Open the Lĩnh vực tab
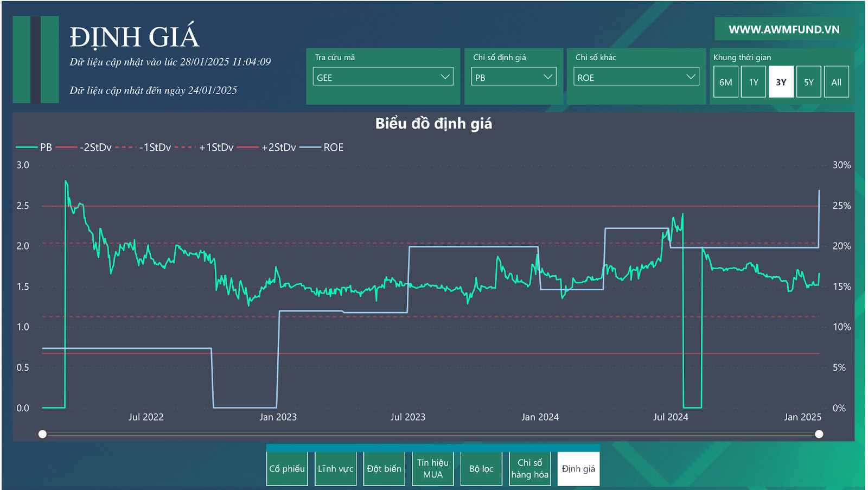The image size is (868, 490). [x=335, y=469]
